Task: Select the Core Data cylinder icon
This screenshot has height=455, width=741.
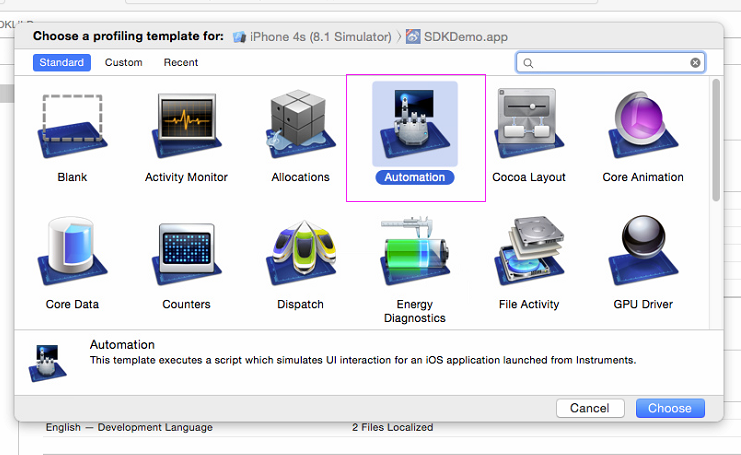Action: click(72, 251)
